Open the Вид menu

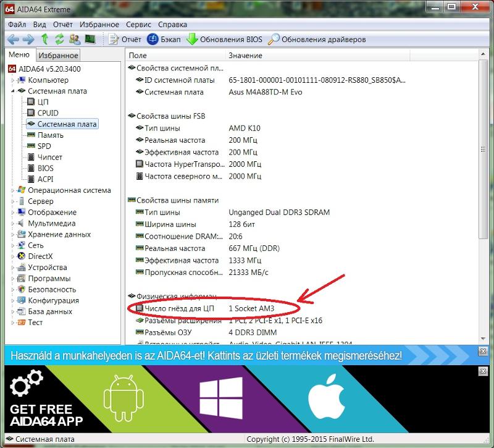tap(40, 25)
